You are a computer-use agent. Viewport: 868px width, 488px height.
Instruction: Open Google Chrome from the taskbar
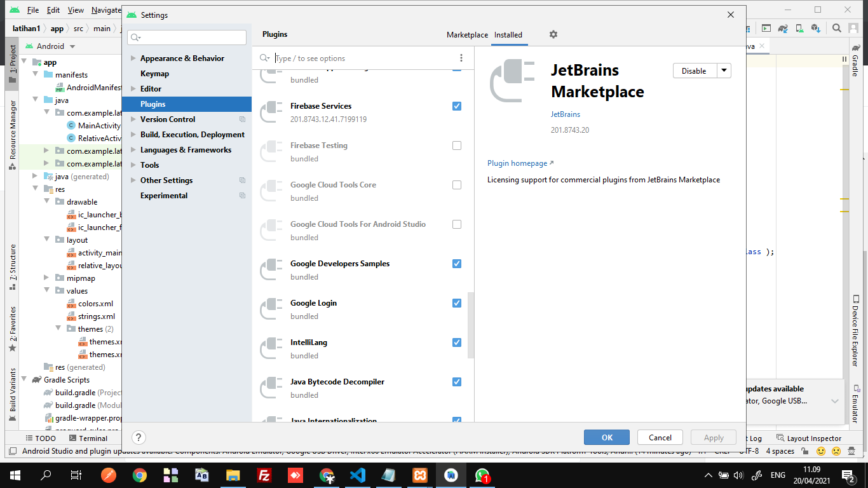[x=140, y=475]
